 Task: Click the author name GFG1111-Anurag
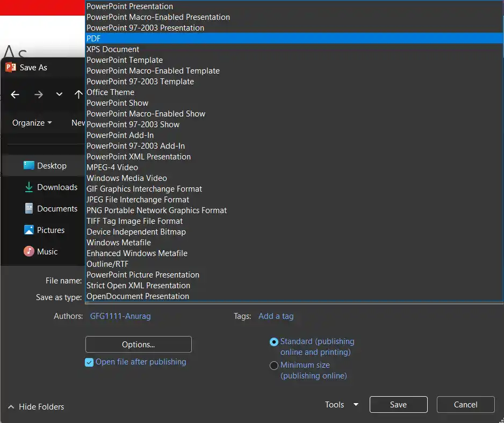click(x=120, y=316)
